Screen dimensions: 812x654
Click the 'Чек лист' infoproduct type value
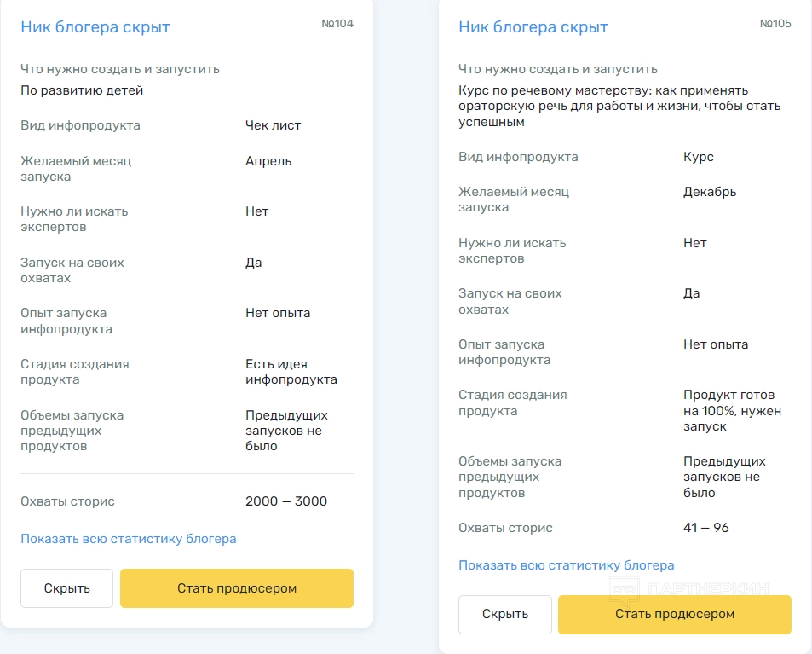pos(273,125)
